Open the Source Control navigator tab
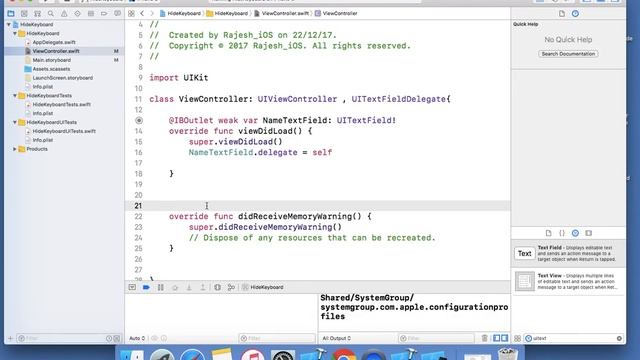The height and width of the screenshot is (360, 640). [24, 13]
